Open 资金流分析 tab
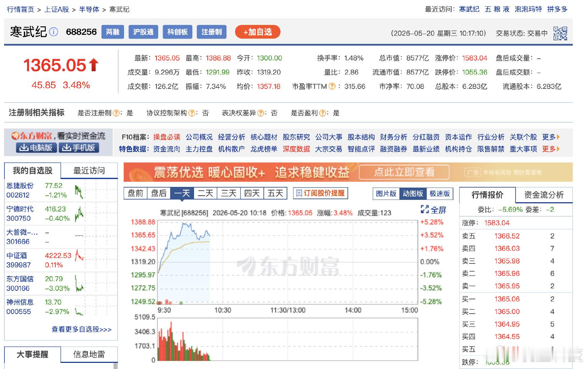Viewport: 588px width, 369px height. (544, 195)
